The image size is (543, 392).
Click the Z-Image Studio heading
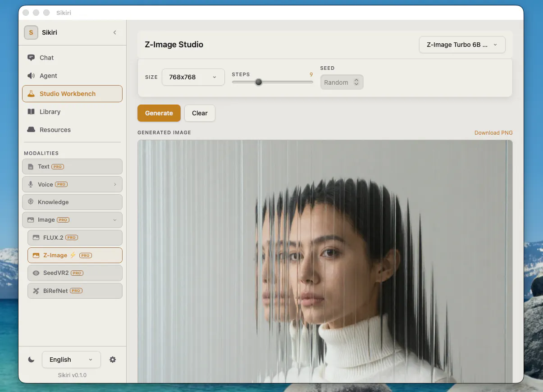pos(174,45)
